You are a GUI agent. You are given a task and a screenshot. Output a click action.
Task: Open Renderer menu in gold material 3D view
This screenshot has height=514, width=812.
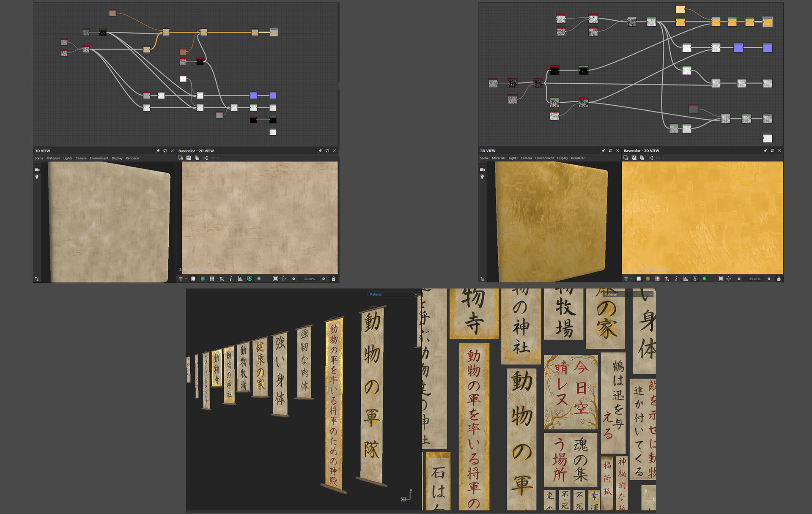click(578, 158)
